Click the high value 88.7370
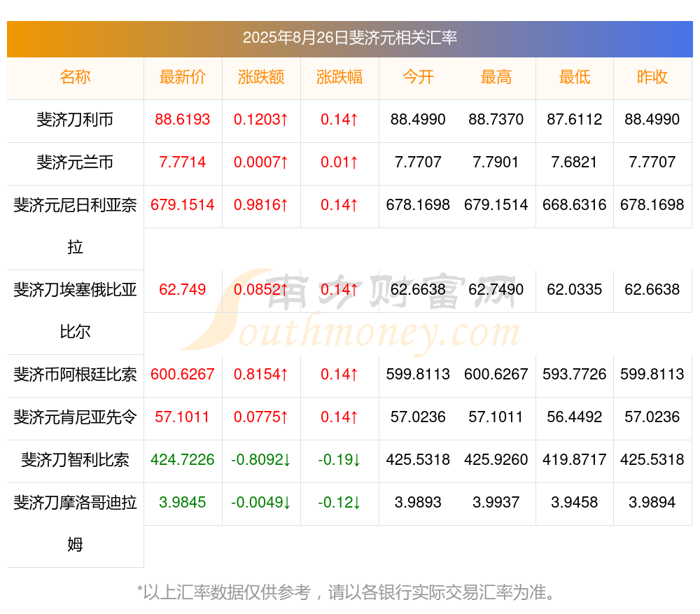700x614 pixels. click(x=496, y=120)
